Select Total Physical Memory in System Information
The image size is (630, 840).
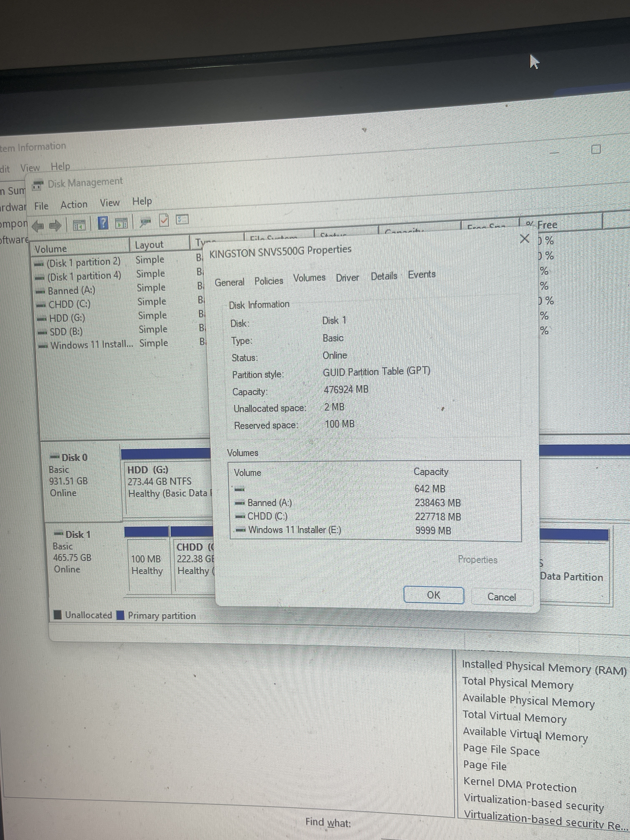coord(517,684)
